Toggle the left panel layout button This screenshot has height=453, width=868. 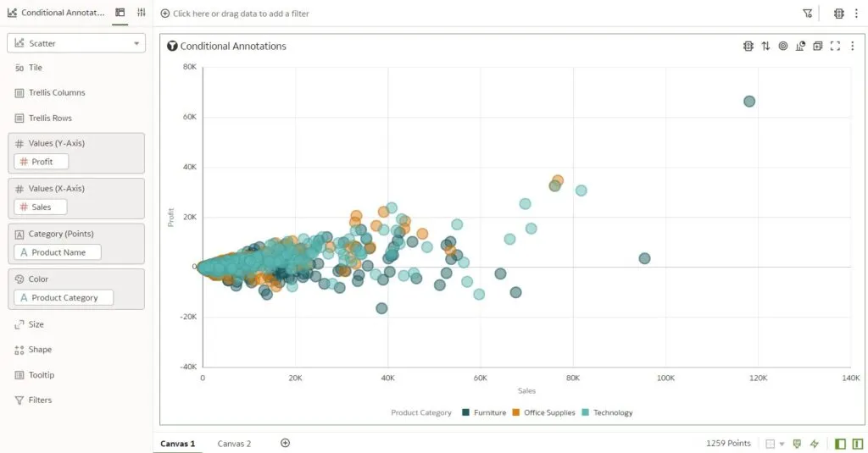click(x=840, y=444)
